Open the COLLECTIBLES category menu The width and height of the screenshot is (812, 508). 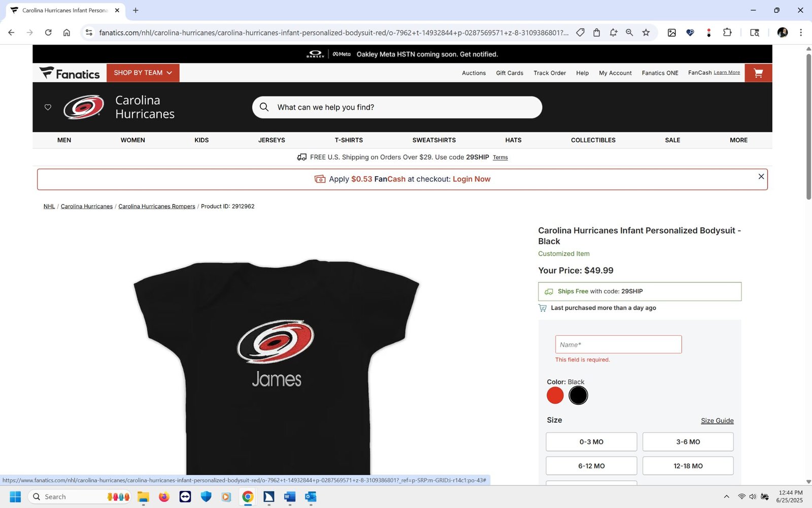coord(593,140)
